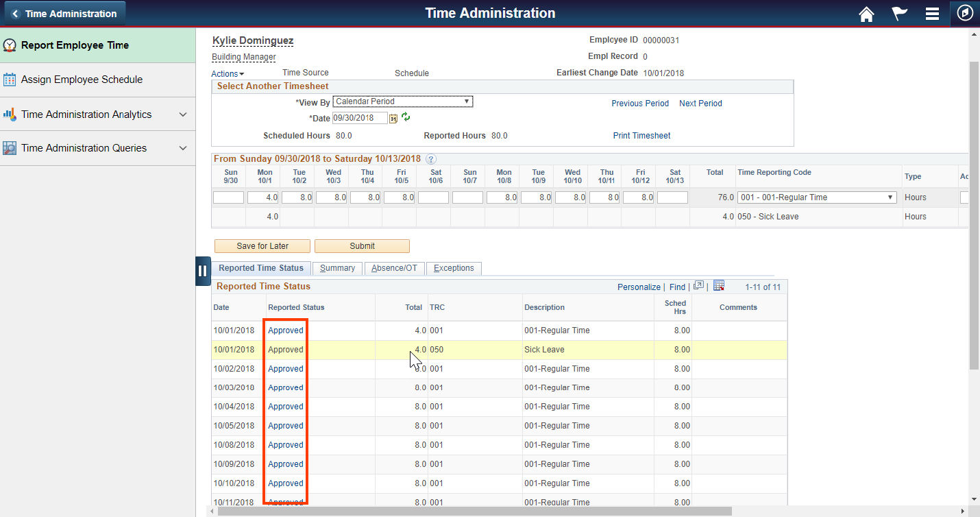Click the Submit button

coord(361,246)
